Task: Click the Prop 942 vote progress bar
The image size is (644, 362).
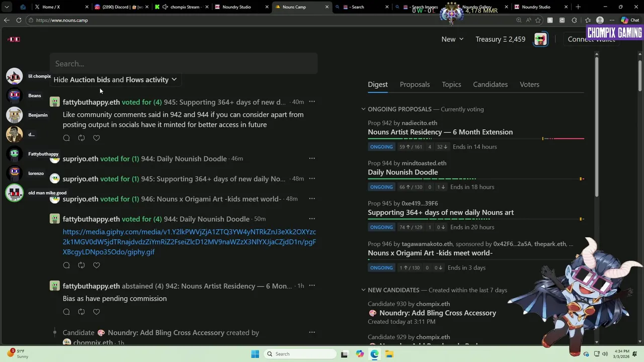Action: point(476,138)
